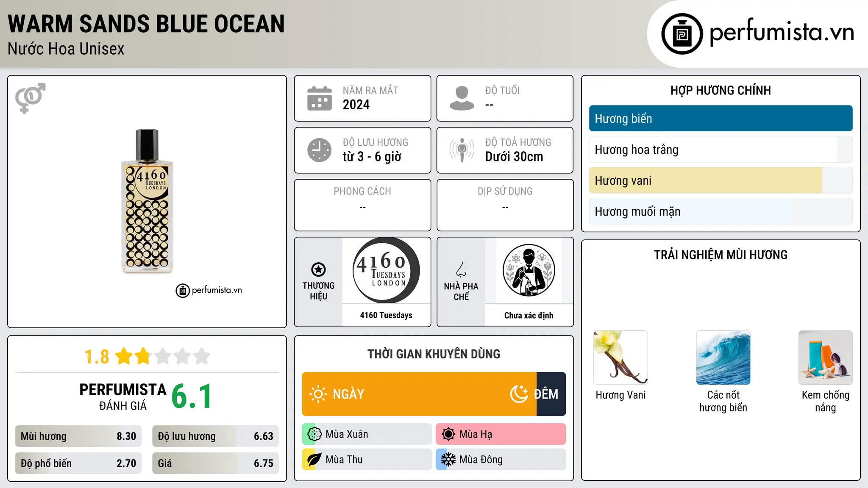Click the perfumer illustration above Chưa xác định

tap(529, 270)
